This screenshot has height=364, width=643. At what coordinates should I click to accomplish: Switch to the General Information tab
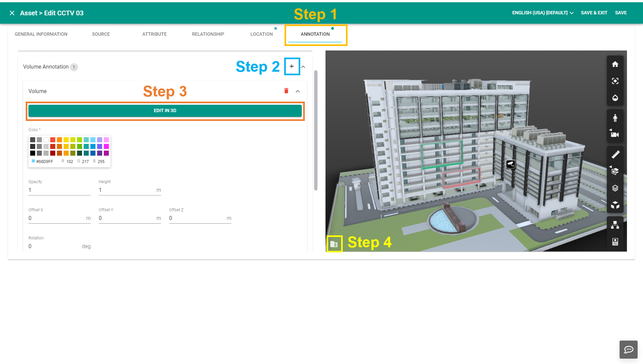(x=41, y=34)
